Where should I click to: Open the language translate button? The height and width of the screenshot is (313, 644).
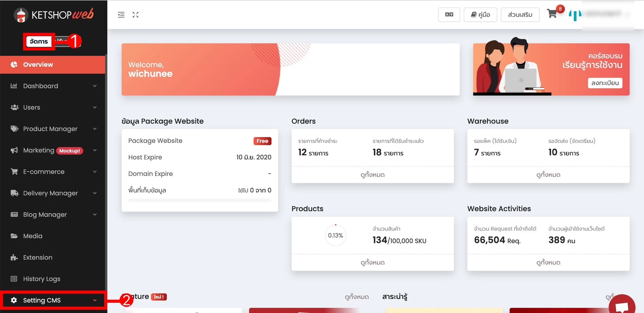click(449, 15)
